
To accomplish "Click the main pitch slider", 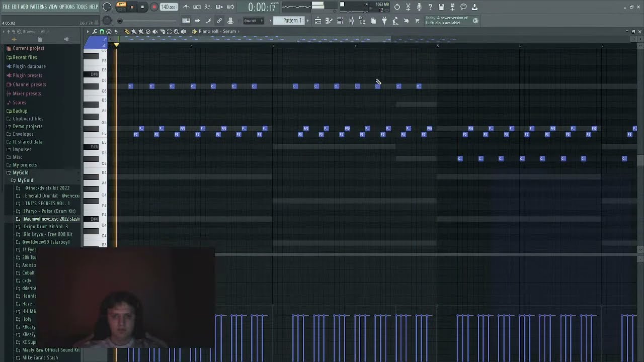I will tap(107, 21).
